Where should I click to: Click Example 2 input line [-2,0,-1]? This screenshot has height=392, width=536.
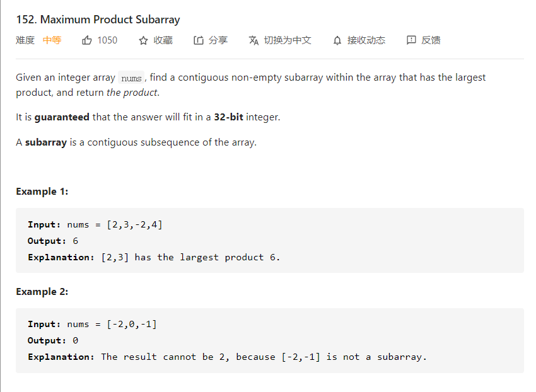click(132, 325)
